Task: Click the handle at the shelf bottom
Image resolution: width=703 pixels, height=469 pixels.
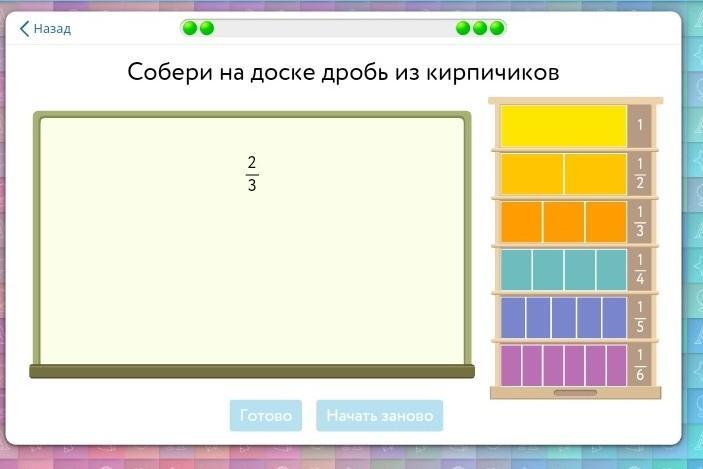Action: (x=575, y=393)
